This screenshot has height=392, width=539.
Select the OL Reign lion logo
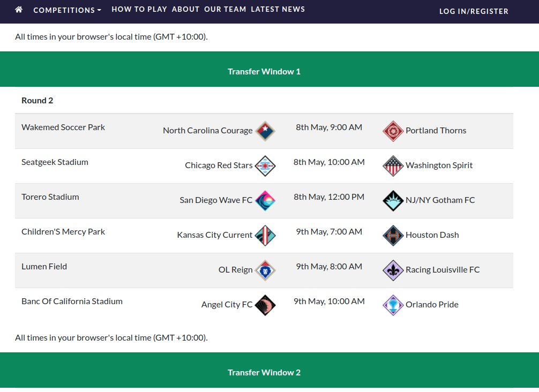[x=265, y=270]
